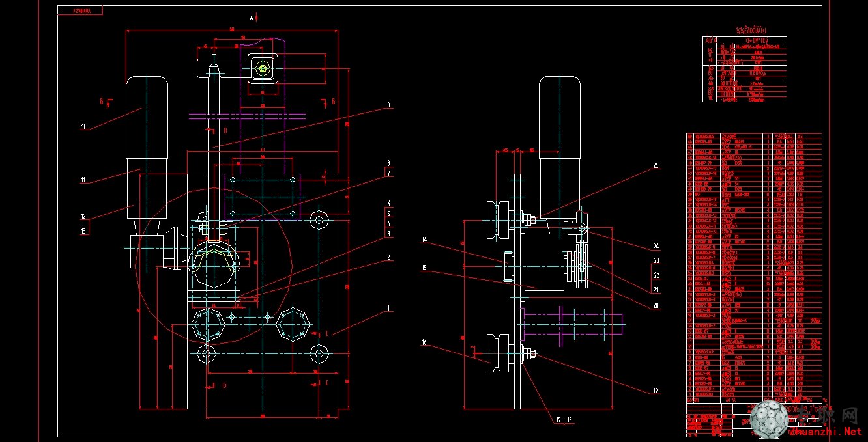This screenshot has height=442, width=868.
Task: Click part callout number 9
Action: pyautogui.click(x=388, y=105)
